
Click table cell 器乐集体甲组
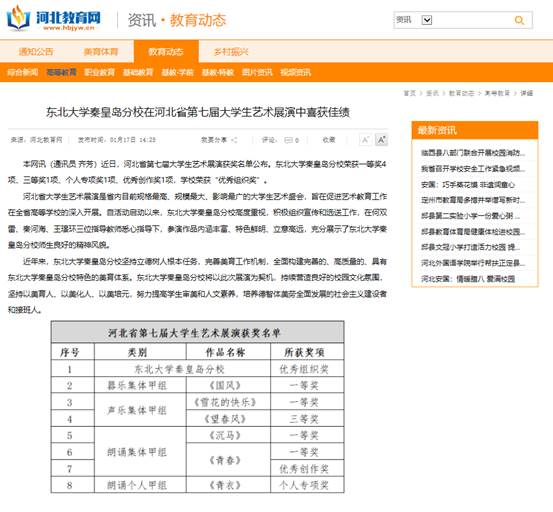[140, 385]
